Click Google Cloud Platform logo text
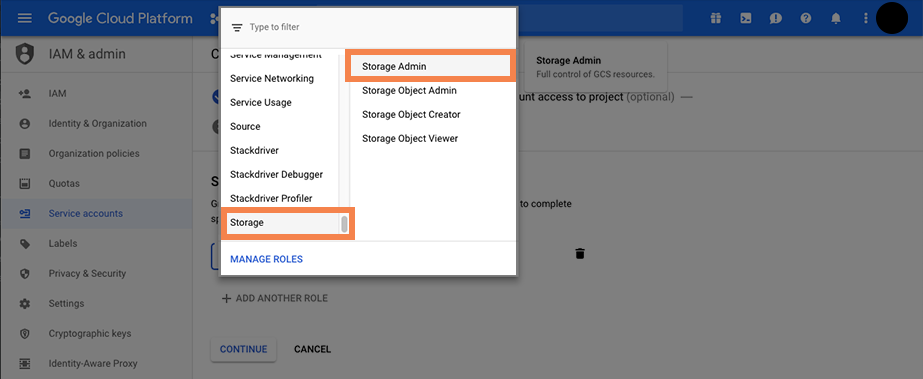 click(x=120, y=18)
